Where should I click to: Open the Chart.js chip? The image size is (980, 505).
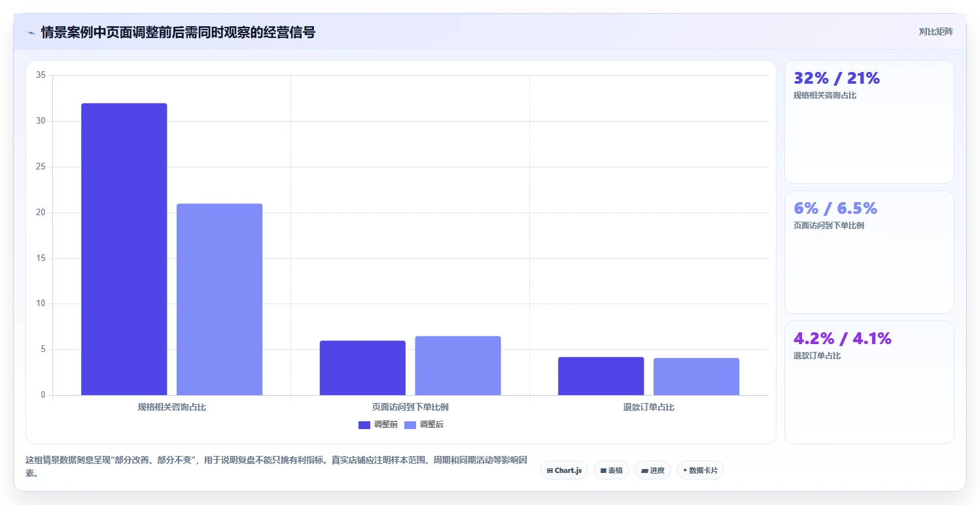pyautogui.click(x=564, y=470)
